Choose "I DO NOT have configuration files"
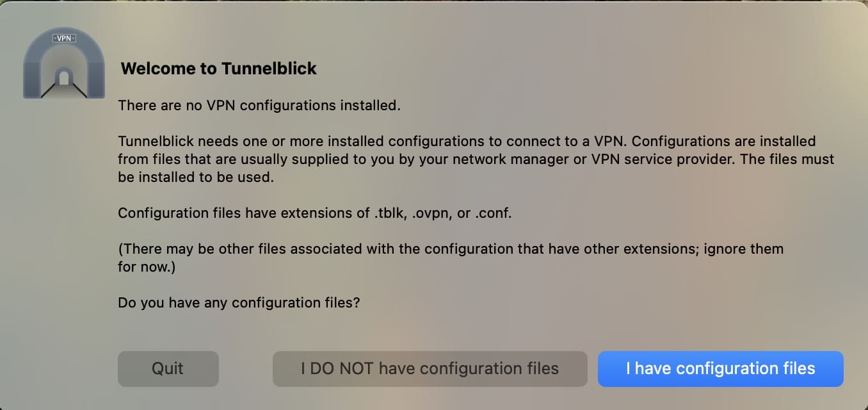Screen dimensions: 868x410 (x=430, y=368)
